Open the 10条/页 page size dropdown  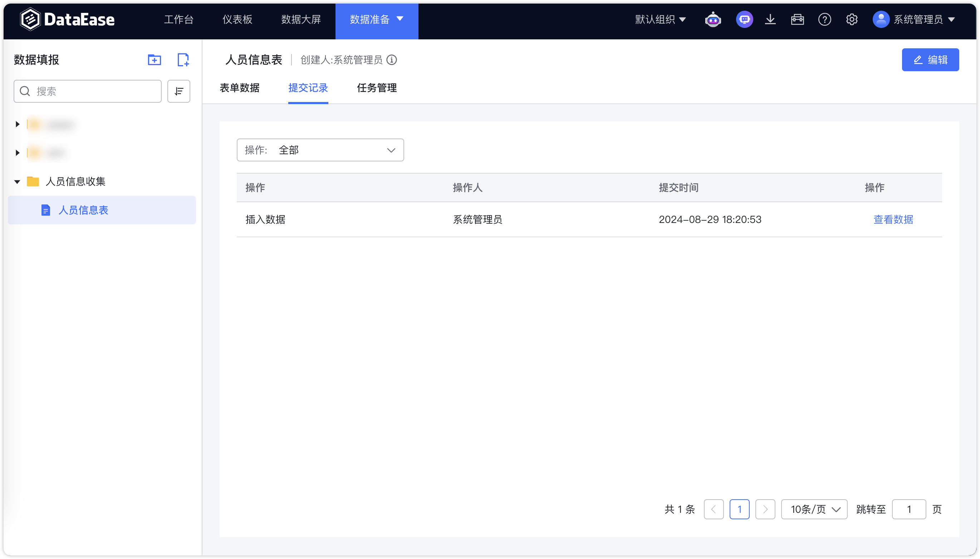814,509
